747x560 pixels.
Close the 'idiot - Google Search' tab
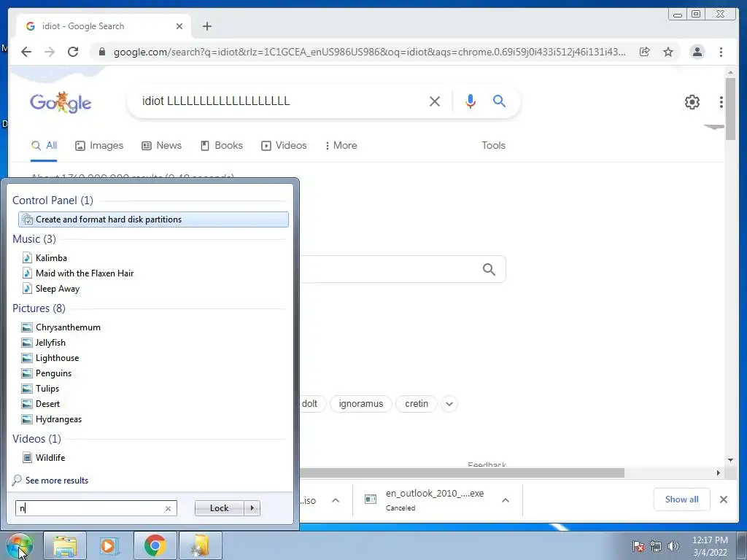coord(179,26)
